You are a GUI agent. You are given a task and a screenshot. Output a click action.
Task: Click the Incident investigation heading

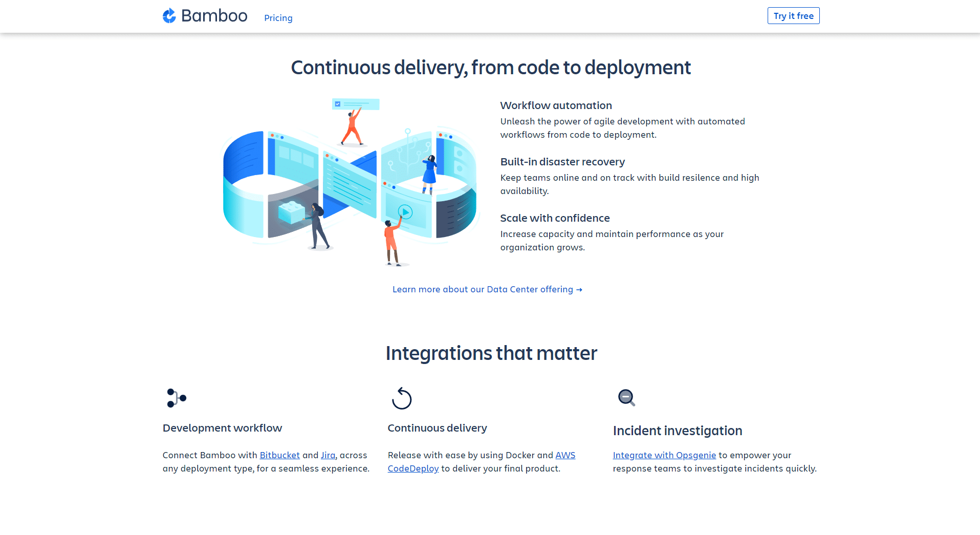point(678,431)
